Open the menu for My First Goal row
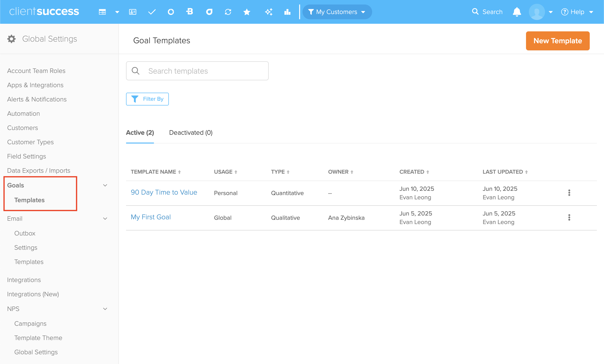Viewport: 604px width, 364px height. [x=569, y=217]
